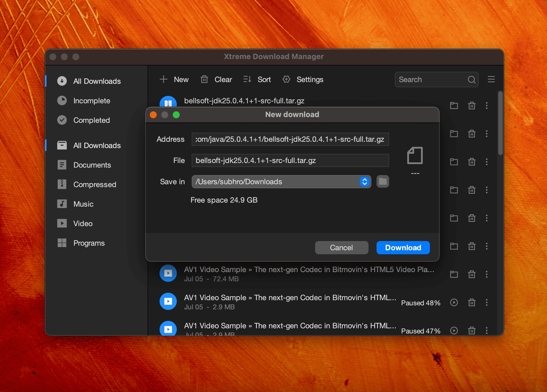Click the file type icon in New download dialog
This screenshot has height=392, width=547.
pos(415,156)
